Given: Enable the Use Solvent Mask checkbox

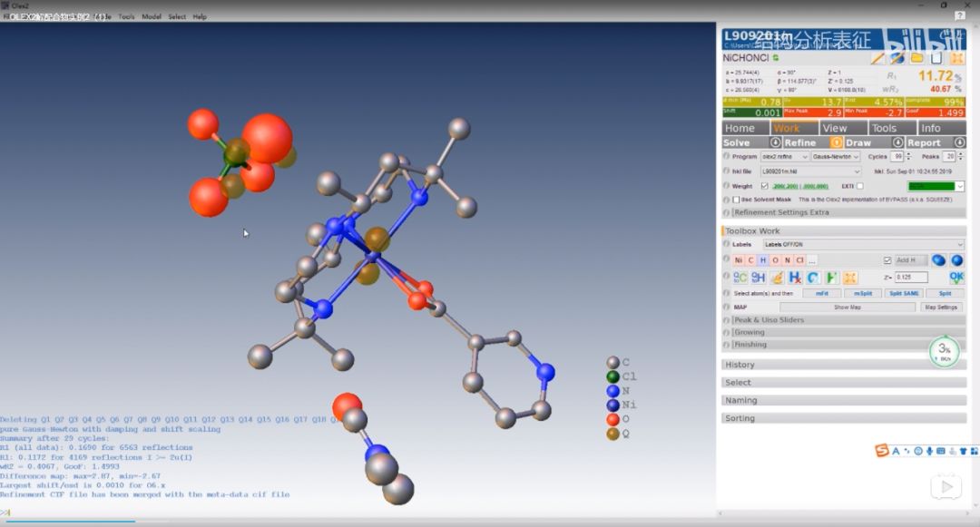Looking at the screenshot, I should (736, 200).
